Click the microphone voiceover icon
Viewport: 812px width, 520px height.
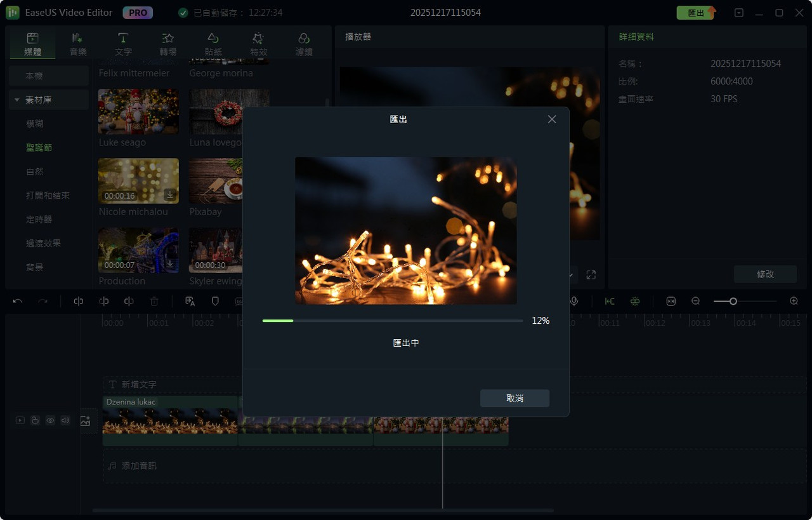pos(574,302)
